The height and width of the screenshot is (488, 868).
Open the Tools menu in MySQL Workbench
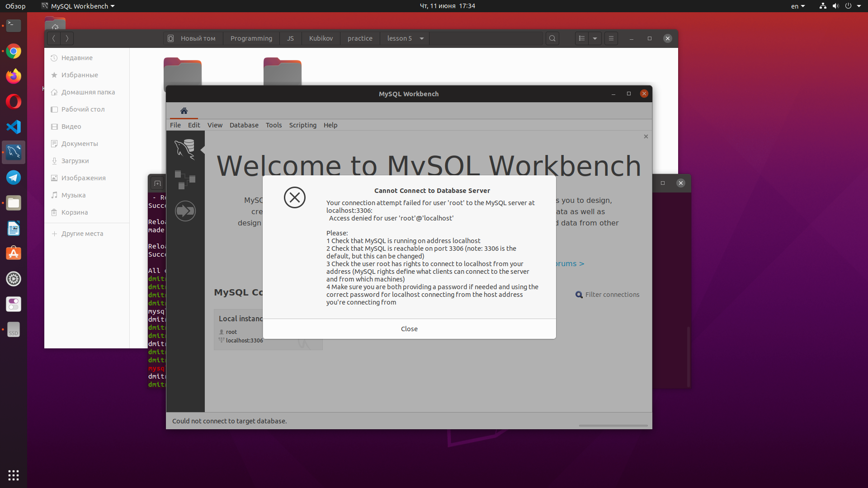(x=274, y=125)
